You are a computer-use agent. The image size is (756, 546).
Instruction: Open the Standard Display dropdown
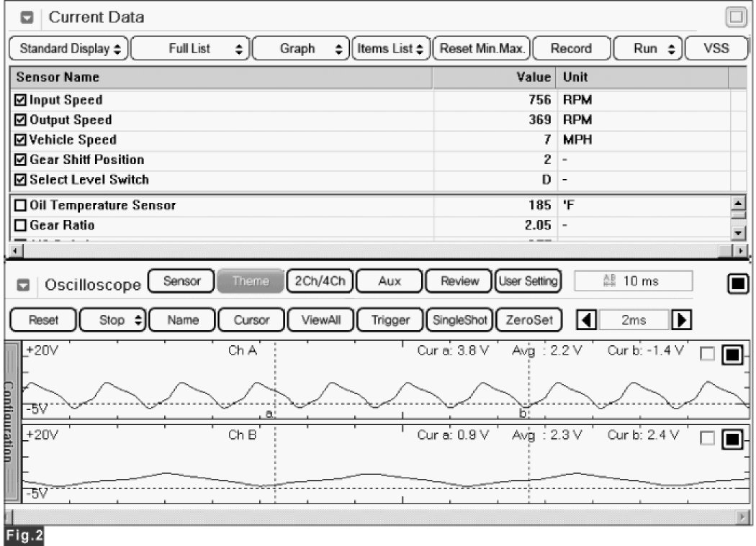pos(69,49)
